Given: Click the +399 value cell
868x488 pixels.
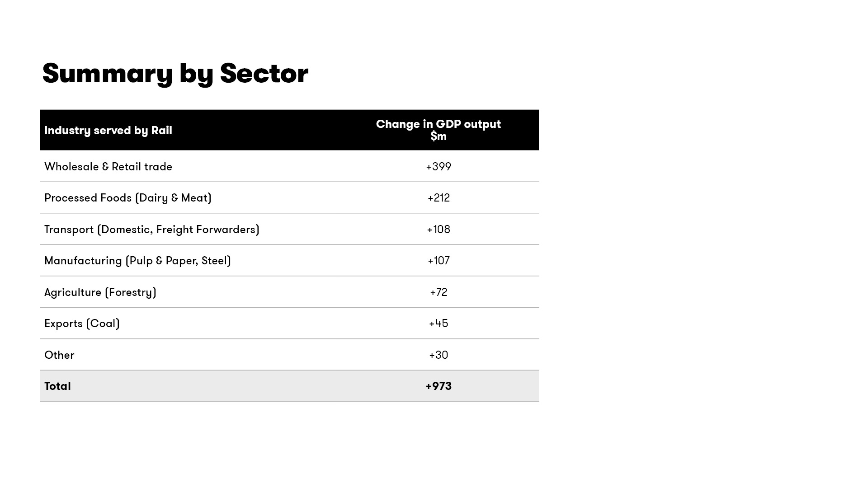Looking at the screenshot, I should pyautogui.click(x=438, y=167).
